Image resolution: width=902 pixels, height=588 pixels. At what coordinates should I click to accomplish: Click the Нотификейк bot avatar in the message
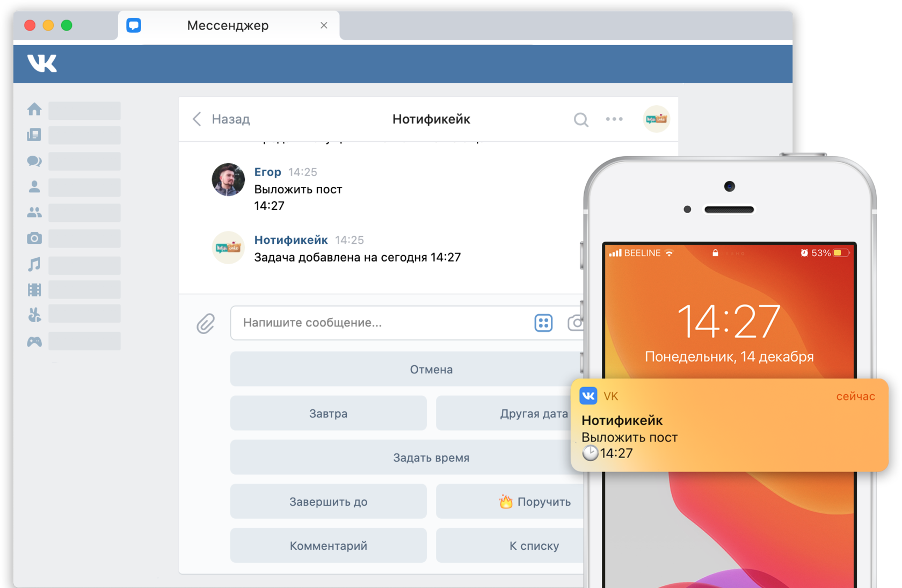point(228,248)
